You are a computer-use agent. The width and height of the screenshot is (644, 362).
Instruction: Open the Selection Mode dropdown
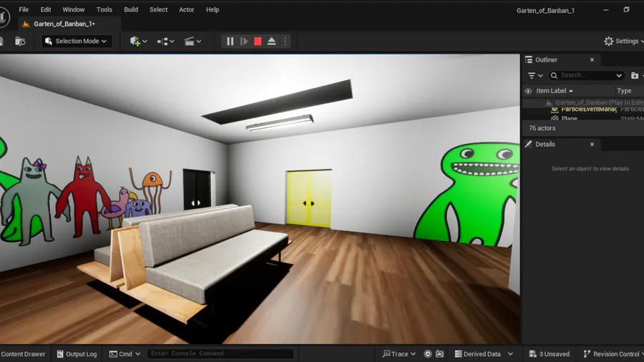tap(77, 41)
